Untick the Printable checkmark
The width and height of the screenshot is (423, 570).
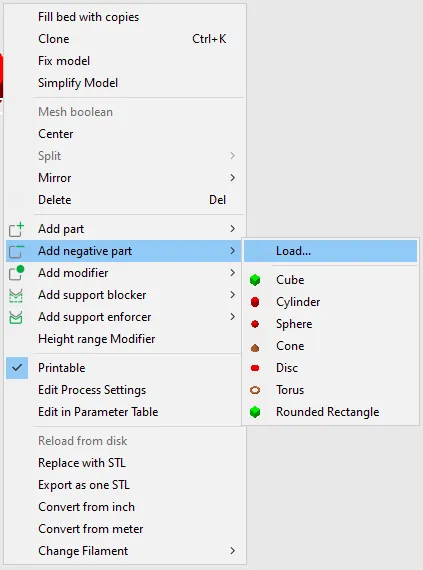[x=17, y=368]
